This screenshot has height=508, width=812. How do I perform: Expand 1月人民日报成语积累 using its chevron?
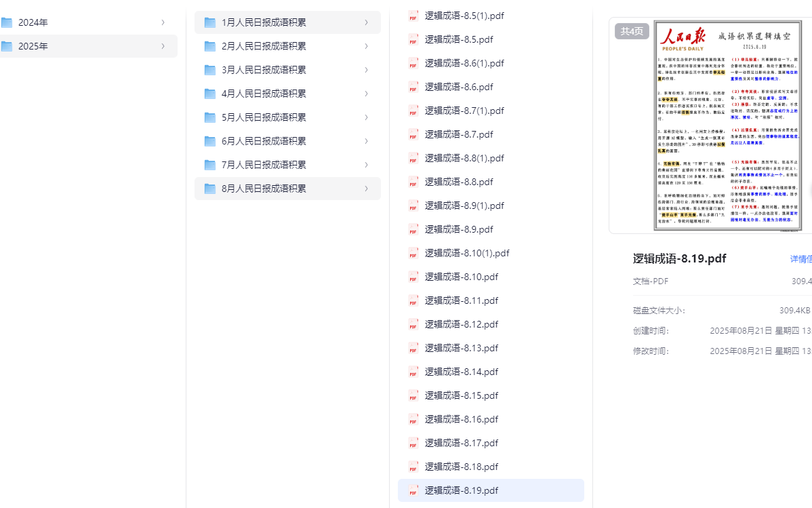[366, 22]
